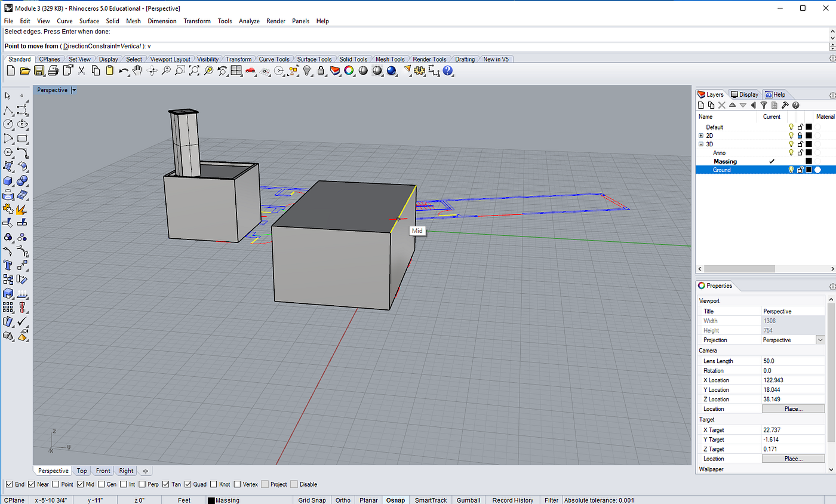The height and width of the screenshot is (504, 836).
Task: Unlock the 2D layer padlock
Action: [800, 136]
